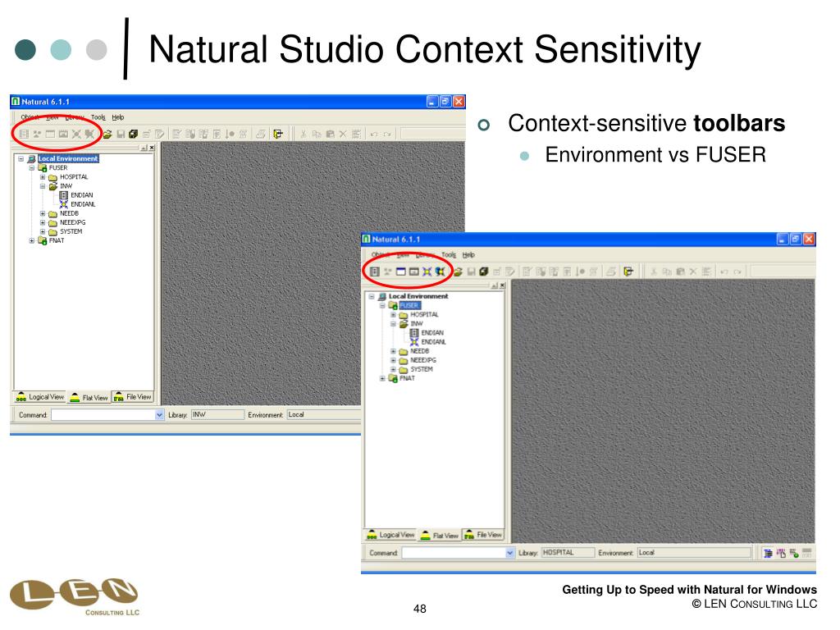The image size is (840, 630).
Task: Click Select All icon in front window toolbar
Action: (x=706, y=272)
